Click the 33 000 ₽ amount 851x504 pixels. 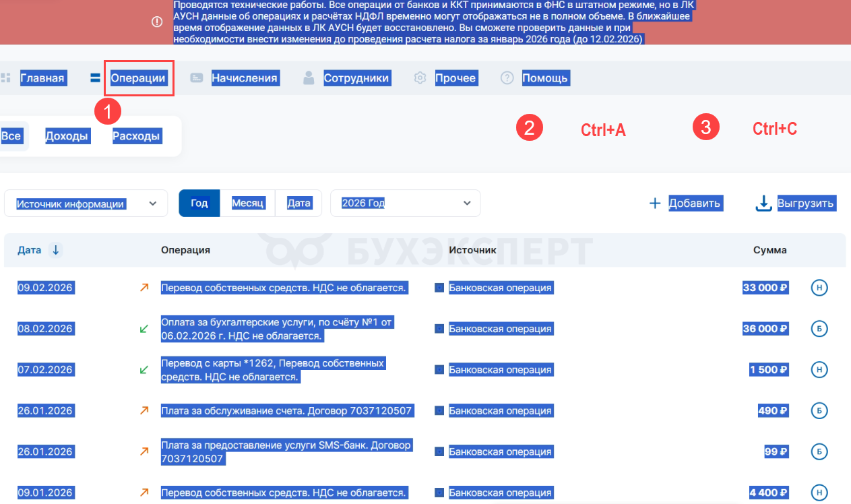765,288
